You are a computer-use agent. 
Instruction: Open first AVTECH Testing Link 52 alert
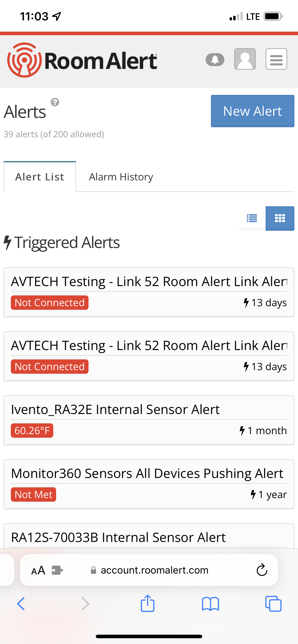click(149, 282)
